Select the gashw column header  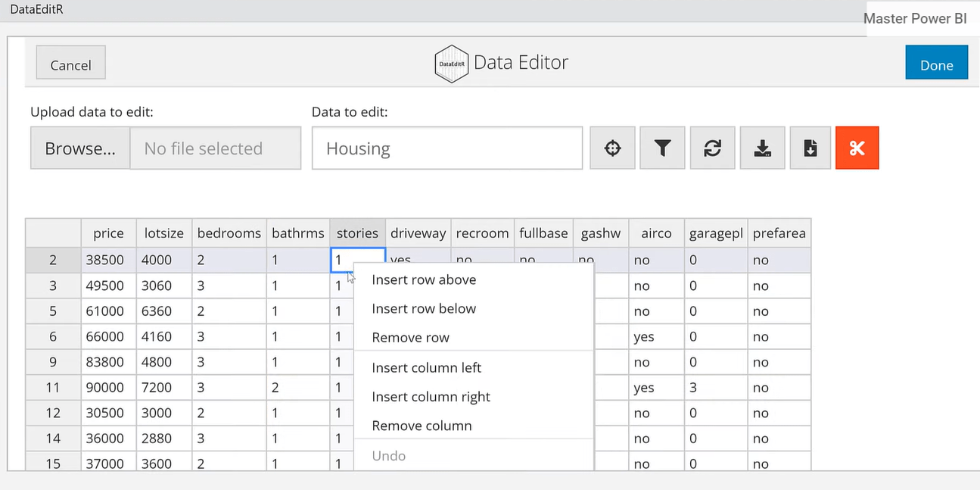click(601, 233)
